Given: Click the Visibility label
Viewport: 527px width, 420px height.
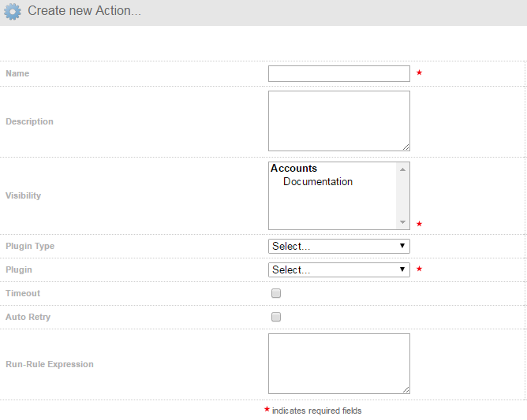Looking at the screenshot, I should [x=23, y=195].
